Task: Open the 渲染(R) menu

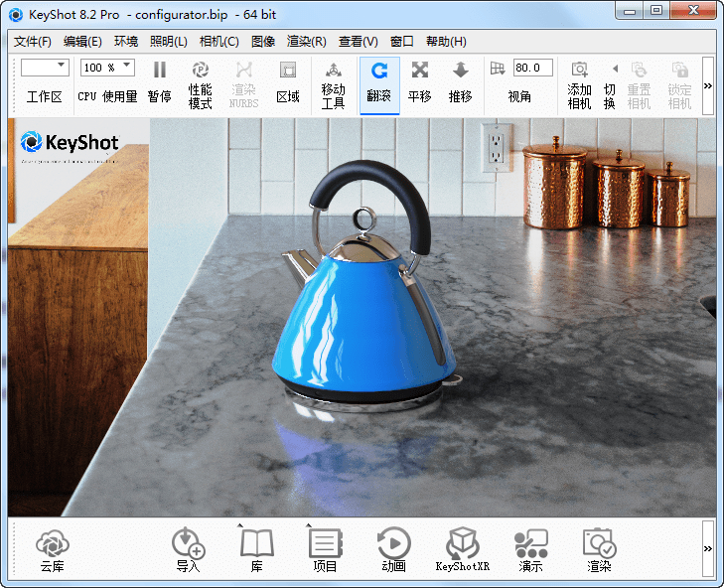Action: tap(306, 42)
